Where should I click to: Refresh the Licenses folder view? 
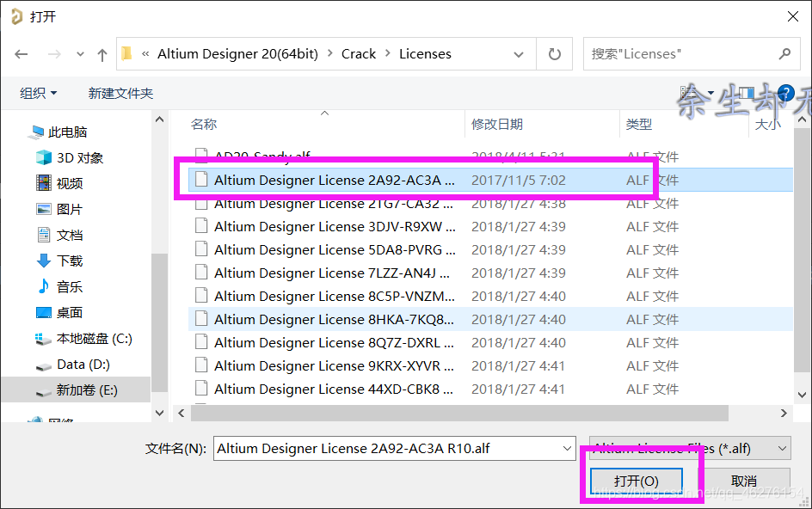point(554,54)
